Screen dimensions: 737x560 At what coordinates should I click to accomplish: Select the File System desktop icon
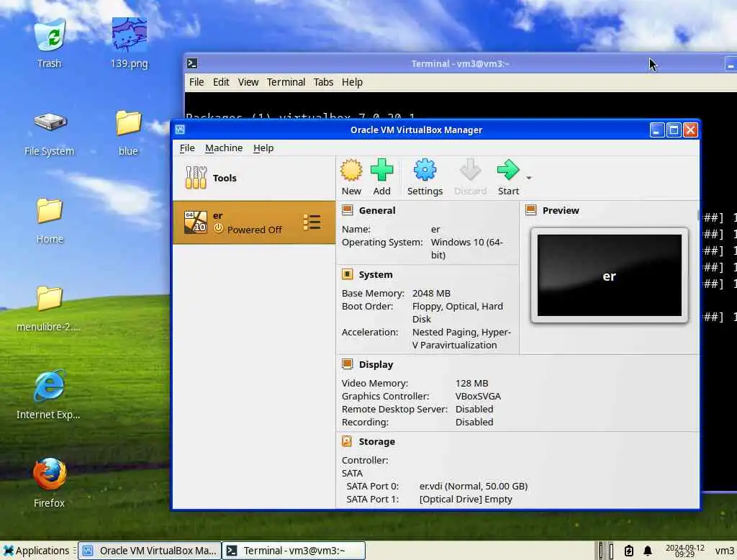(50, 134)
